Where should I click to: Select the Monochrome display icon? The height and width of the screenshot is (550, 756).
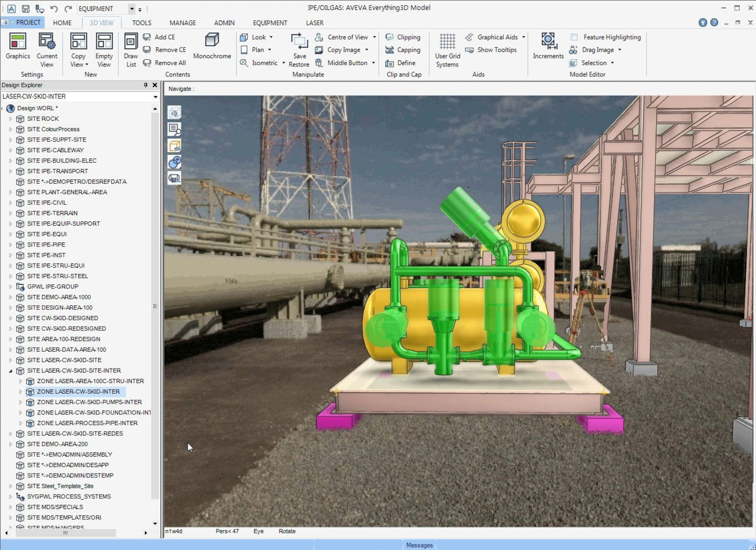pos(212,47)
